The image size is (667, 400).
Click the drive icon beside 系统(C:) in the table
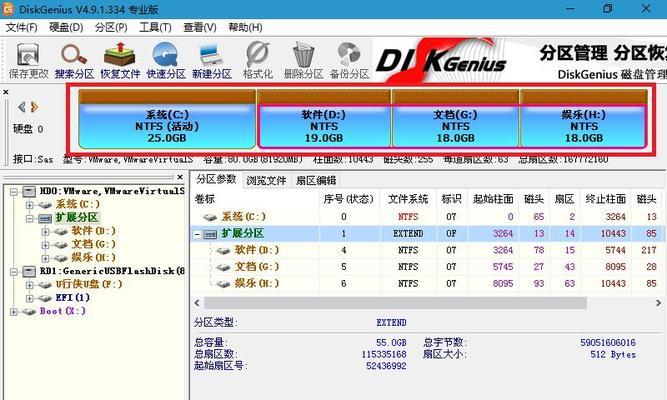point(211,217)
